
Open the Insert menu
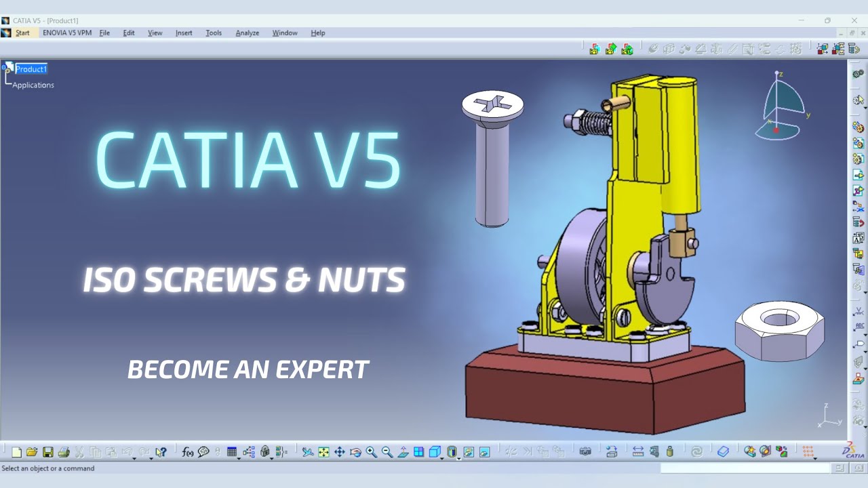tap(184, 33)
